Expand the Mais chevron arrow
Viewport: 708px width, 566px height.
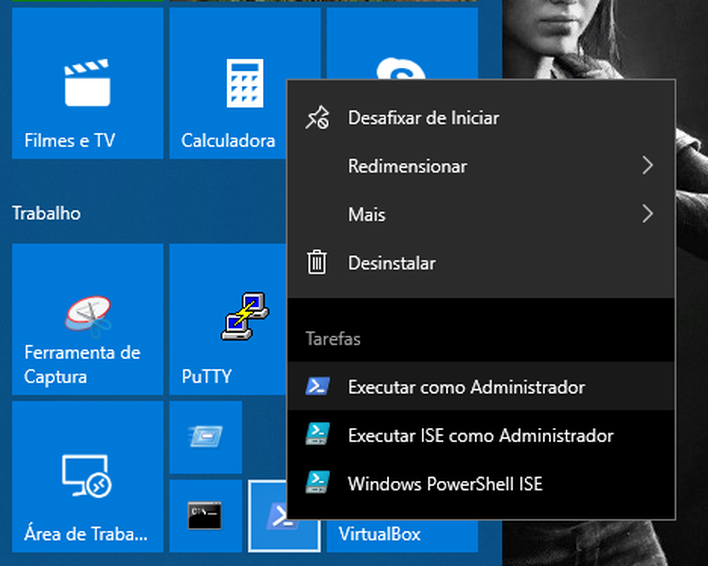point(647,214)
